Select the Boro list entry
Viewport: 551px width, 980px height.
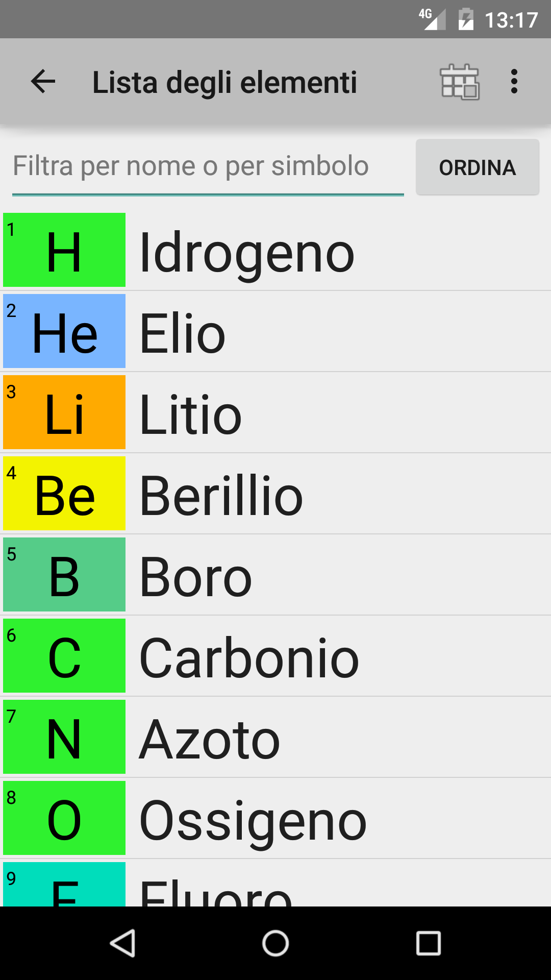pyautogui.click(x=196, y=577)
